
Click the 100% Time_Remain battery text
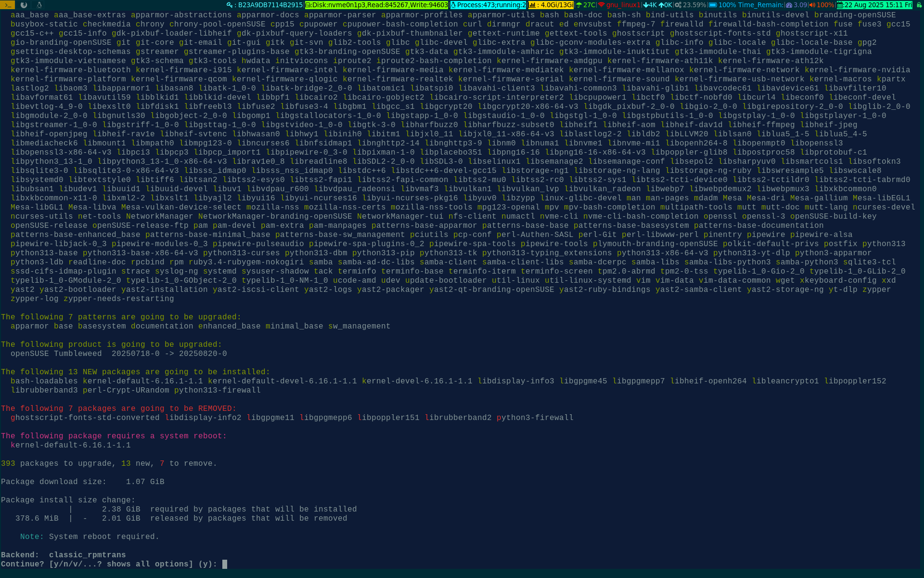click(751, 5)
